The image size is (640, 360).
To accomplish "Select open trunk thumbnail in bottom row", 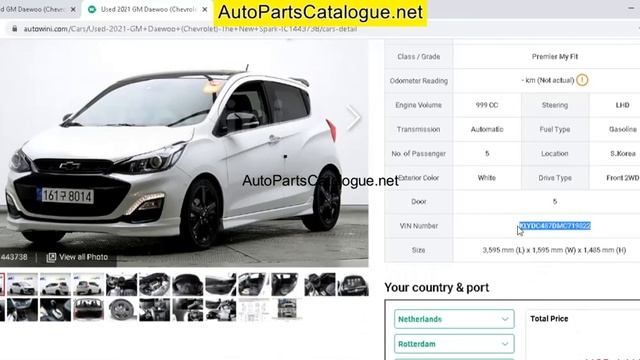I will (89, 310).
